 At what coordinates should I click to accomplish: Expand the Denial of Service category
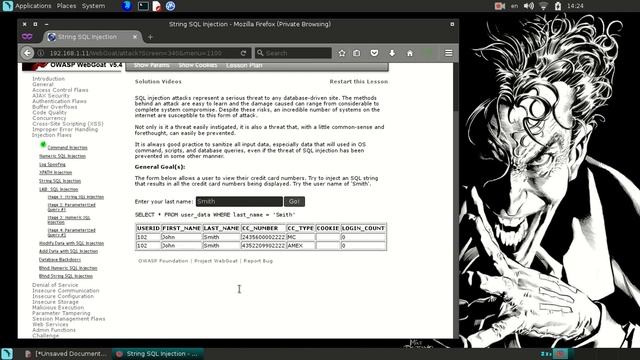(55, 285)
